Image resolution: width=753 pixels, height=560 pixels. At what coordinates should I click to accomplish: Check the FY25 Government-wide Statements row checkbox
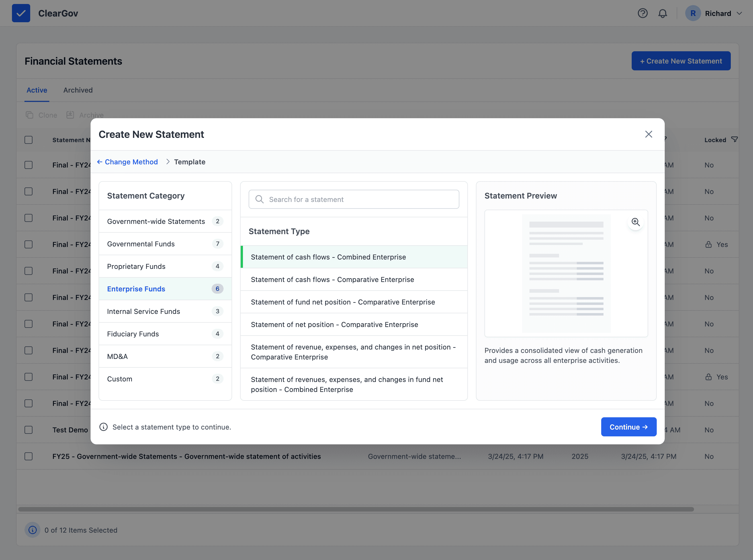click(x=28, y=456)
